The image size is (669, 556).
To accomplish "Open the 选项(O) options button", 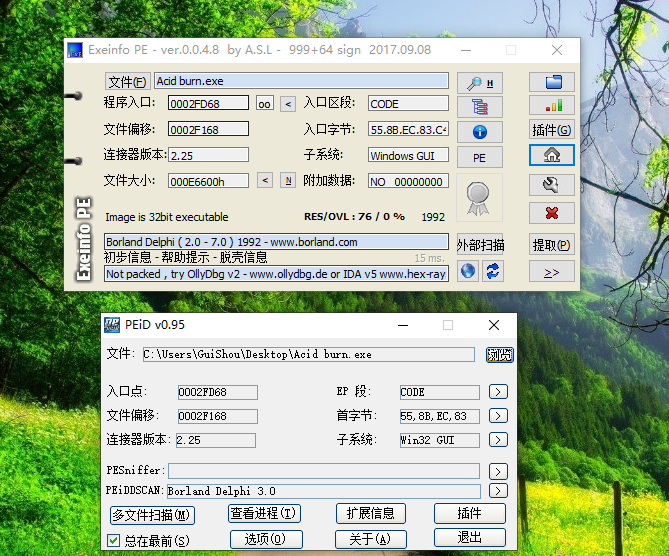I will pyautogui.click(x=266, y=539).
